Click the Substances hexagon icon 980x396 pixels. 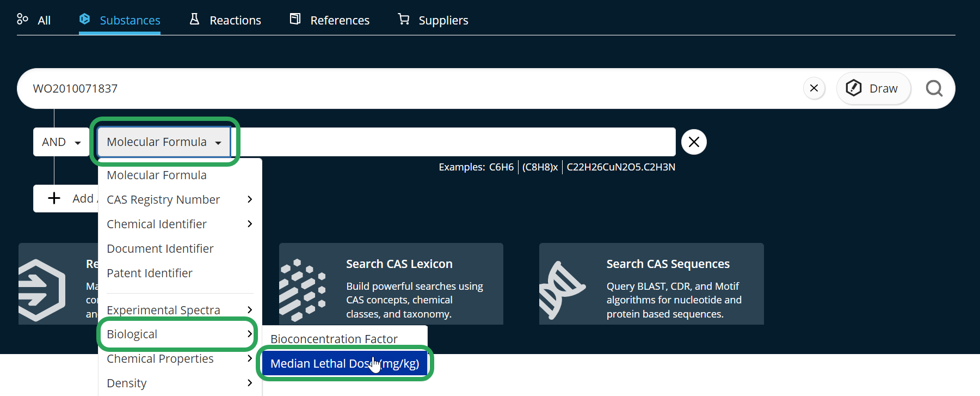pyautogui.click(x=85, y=19)
